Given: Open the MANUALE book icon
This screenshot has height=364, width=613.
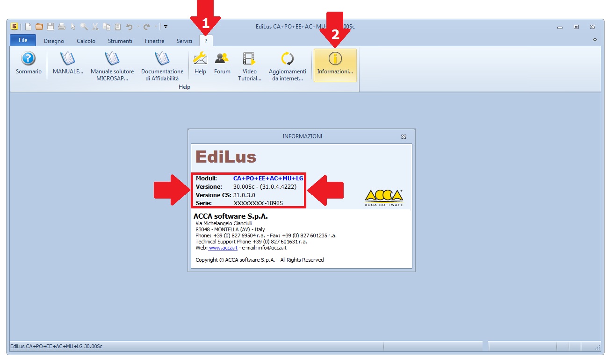Looking at the screenshot, I should [68, 64].
